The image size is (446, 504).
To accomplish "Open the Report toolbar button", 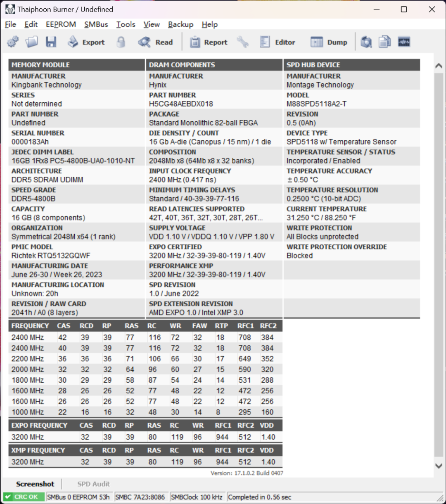I will pos(209,42).
